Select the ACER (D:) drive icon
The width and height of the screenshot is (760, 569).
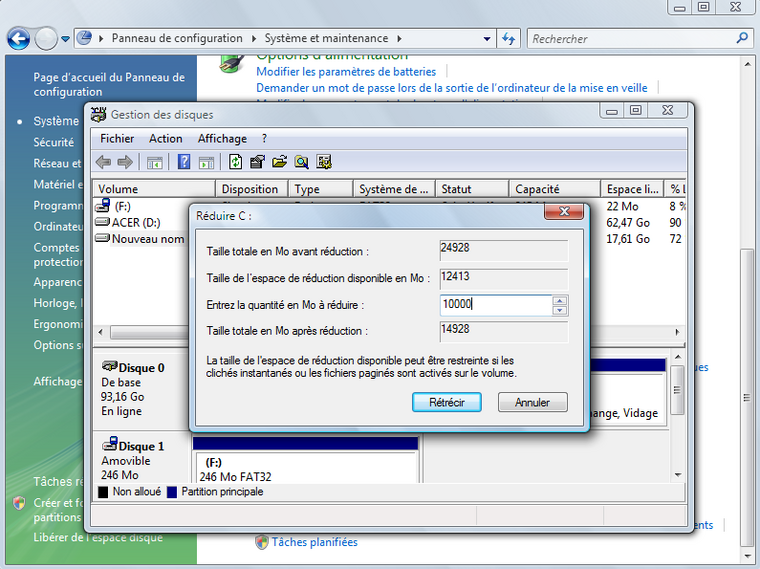102,222
